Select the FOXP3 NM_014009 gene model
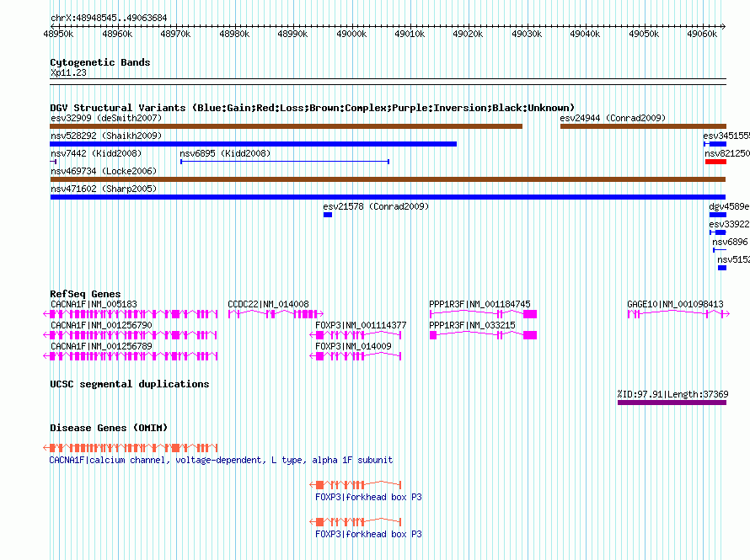750x560 pixels. pyautogui.click(x=356, y=356)
